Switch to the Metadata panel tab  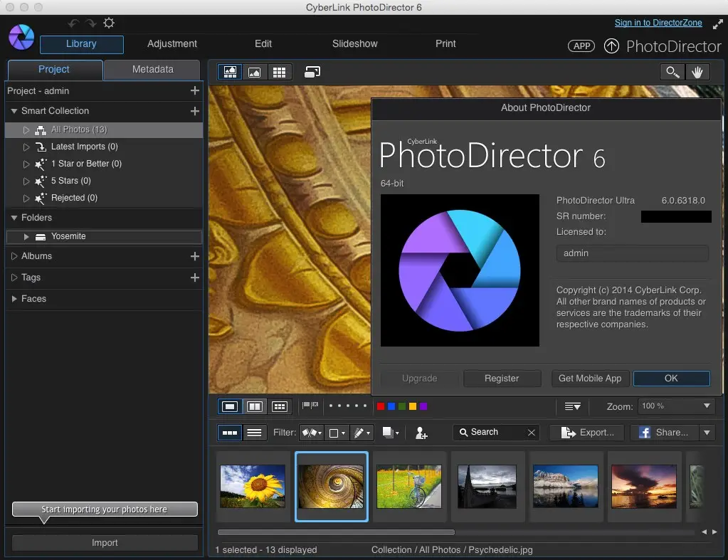pos(152,70)
